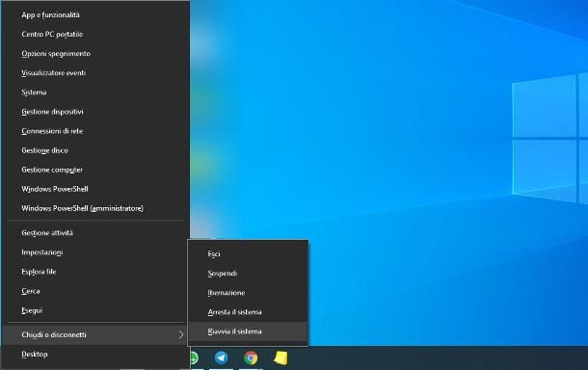Image resolution: width=588 pixels, height=370 pixels.
Task: Launch Windows PowerShell without administrator
Action: point(95,189)
